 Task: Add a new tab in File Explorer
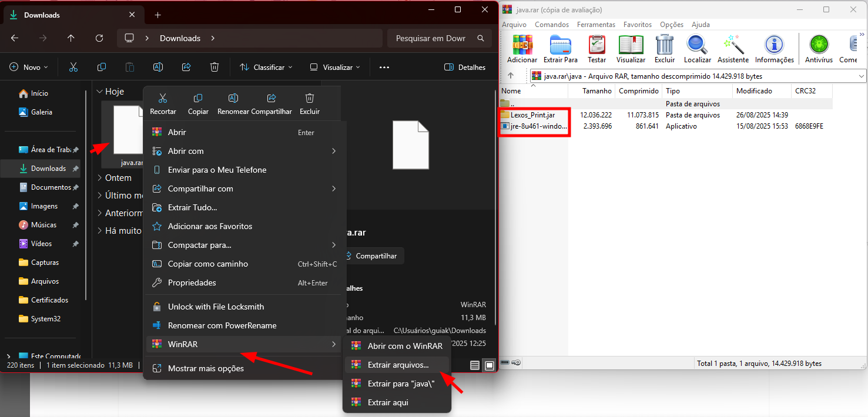[157, 15]
